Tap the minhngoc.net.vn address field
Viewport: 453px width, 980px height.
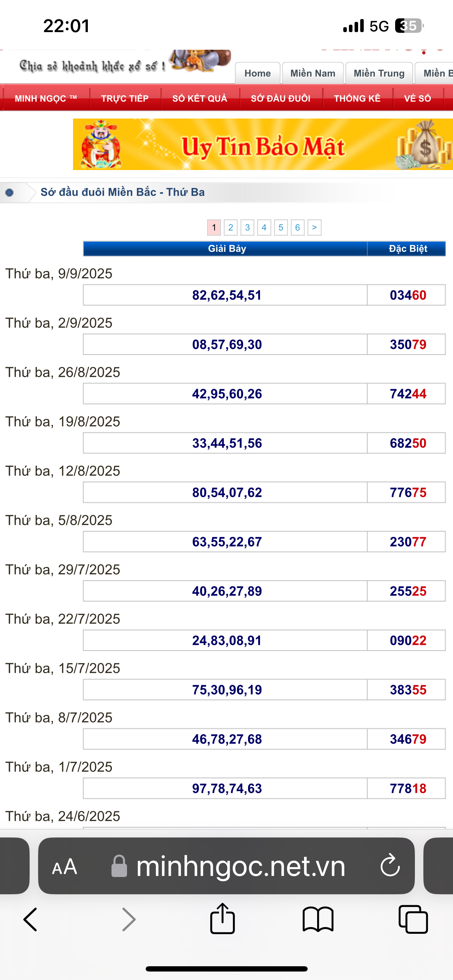click(240, 866)
